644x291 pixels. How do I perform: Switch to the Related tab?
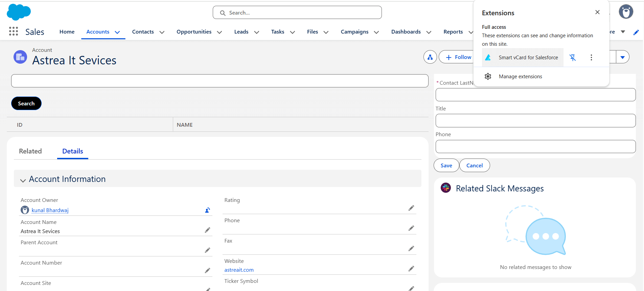[30, 151]
